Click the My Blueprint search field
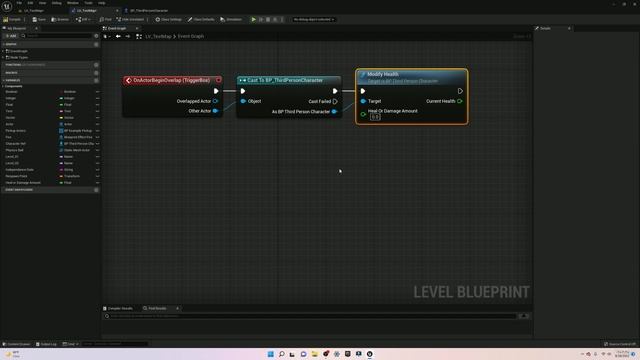This screenshot has height=360, width=640. point(57,36)
